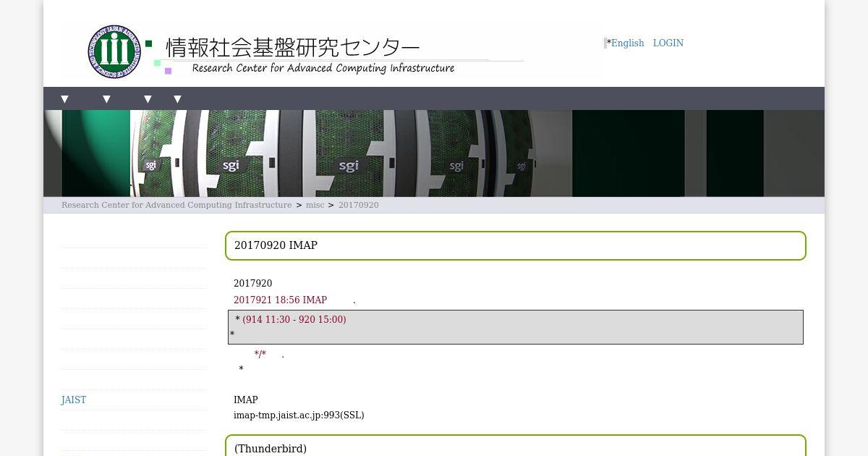Open the LOGIN link
Image resolution: width=868 pixels, height=456 pixels.
coord(668,43)
